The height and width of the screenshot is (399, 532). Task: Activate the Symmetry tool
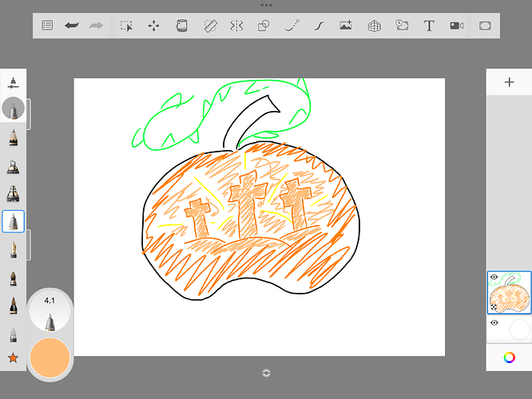pos(236,26)
